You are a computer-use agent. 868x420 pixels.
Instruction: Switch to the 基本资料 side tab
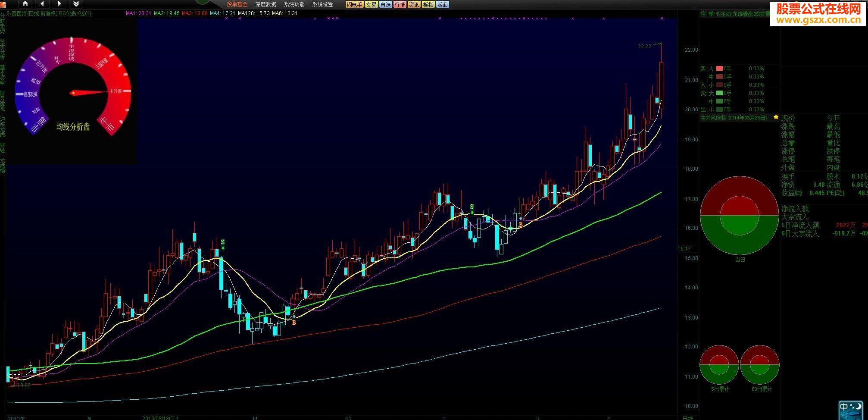3,75
